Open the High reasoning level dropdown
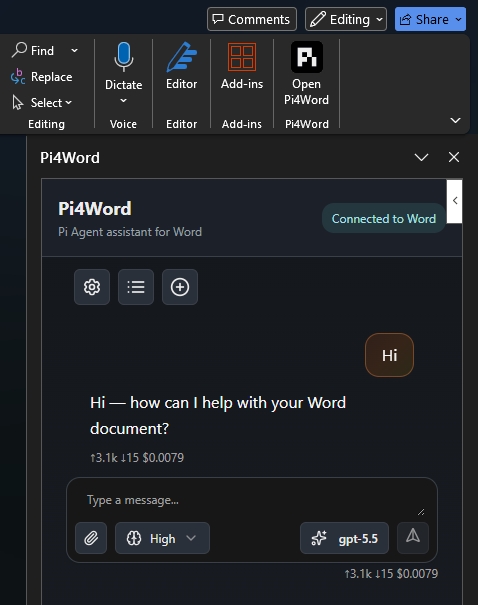478x605 pixels. click(162, 538)
